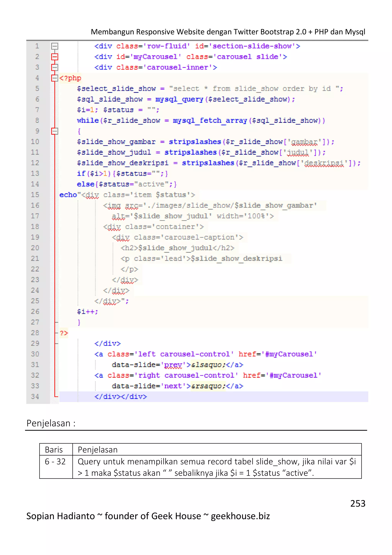Click the 'Query untuk menampilkan' explanation cell
392x555 pixels.
(x=217, y=467)
